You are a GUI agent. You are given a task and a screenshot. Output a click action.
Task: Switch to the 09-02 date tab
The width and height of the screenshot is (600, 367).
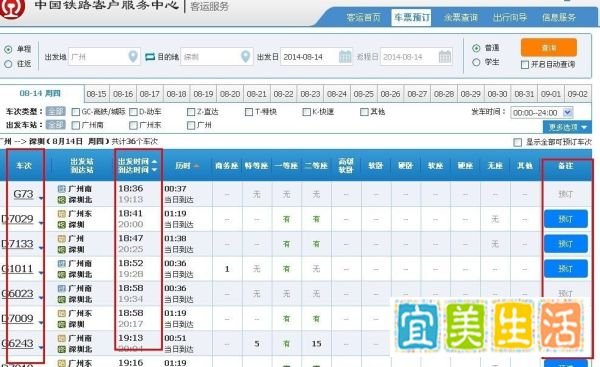pyautogui.click(x=577, y=94)
